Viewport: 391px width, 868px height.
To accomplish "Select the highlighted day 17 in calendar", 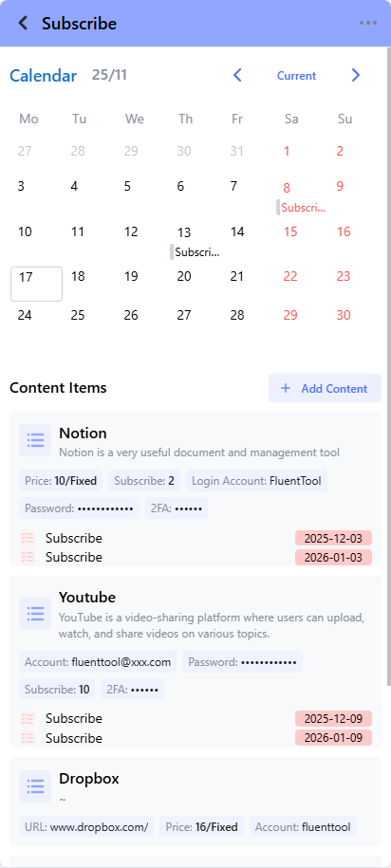I will (x=37, y=284).
